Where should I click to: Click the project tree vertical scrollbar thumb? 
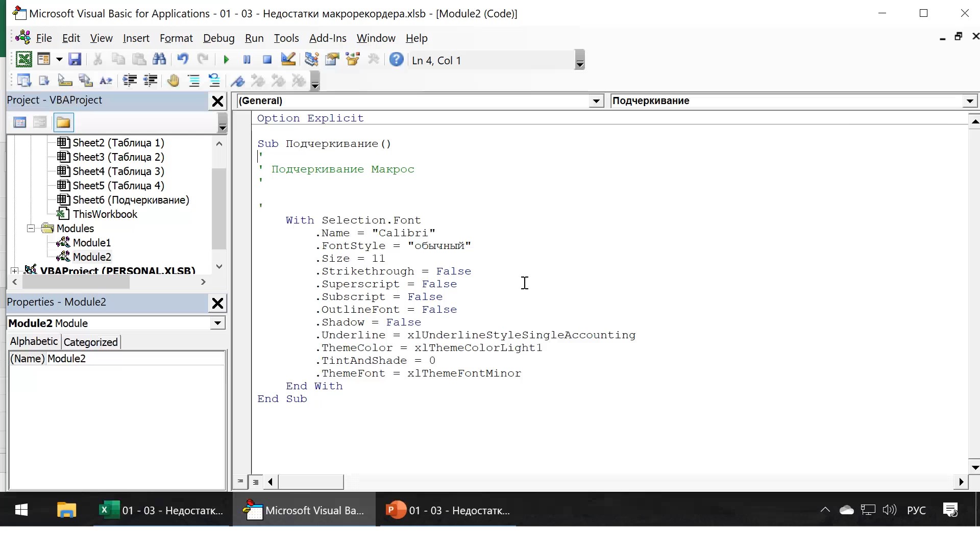219,208
